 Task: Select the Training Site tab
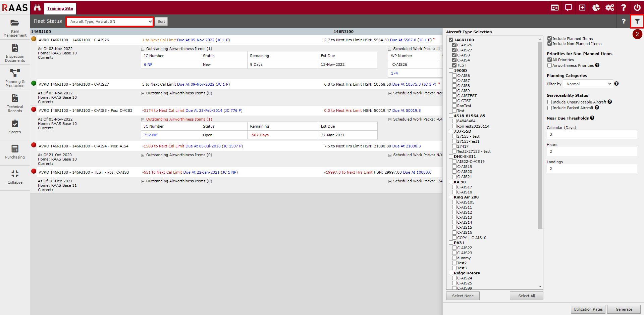pos(60,8)
